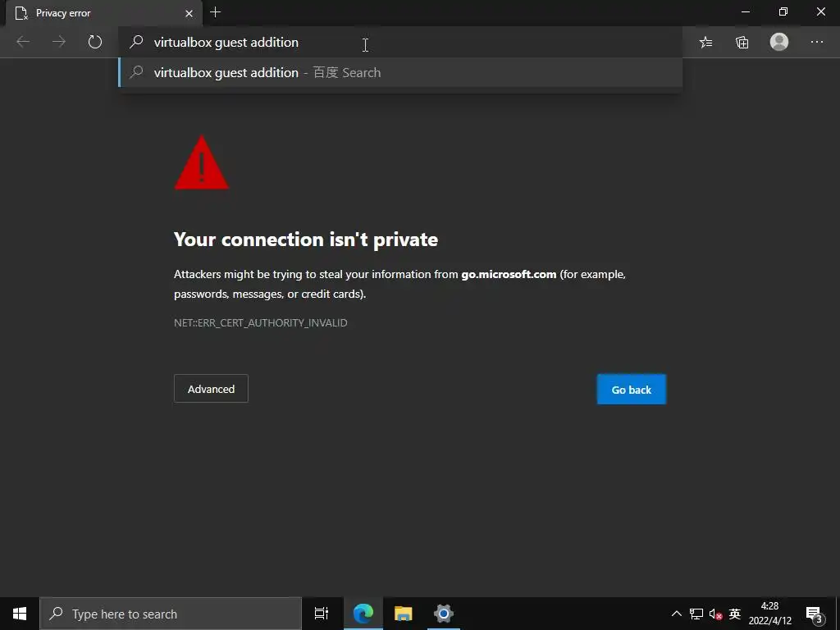840x630 pixels.
Task: Open the user profile avatar
Action: tap(779, 41)
